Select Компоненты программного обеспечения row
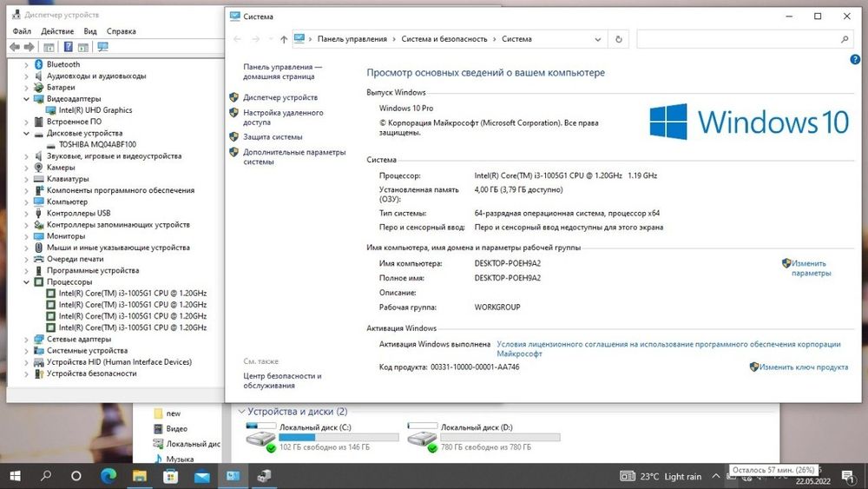This screenshot has width=868, height=489. (x=120, y=190)
